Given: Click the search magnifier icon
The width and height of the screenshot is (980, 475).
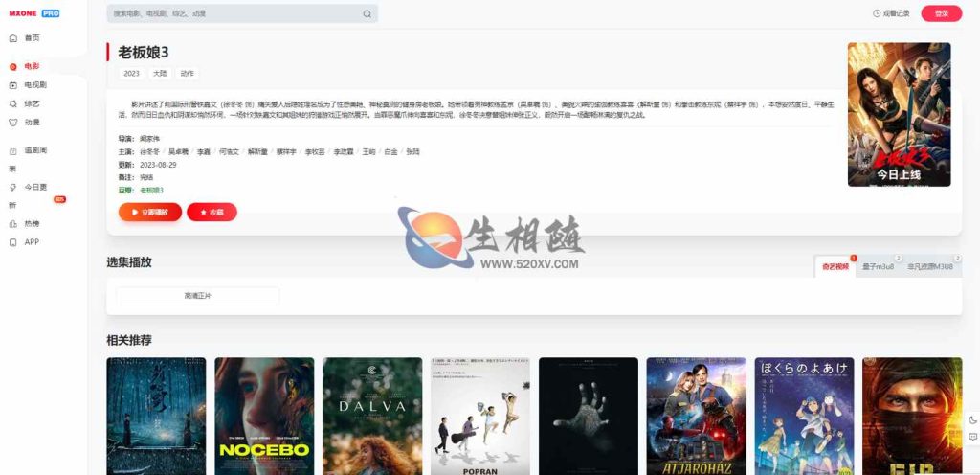Looking at the screenshot, I should [367, 13].
